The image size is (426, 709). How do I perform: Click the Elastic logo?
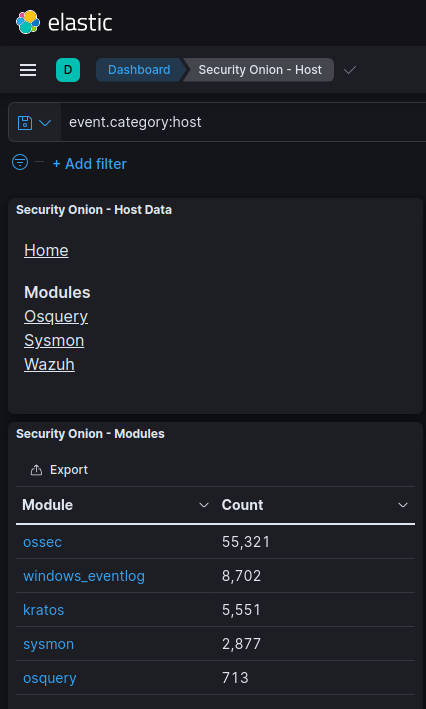(64, 22)
